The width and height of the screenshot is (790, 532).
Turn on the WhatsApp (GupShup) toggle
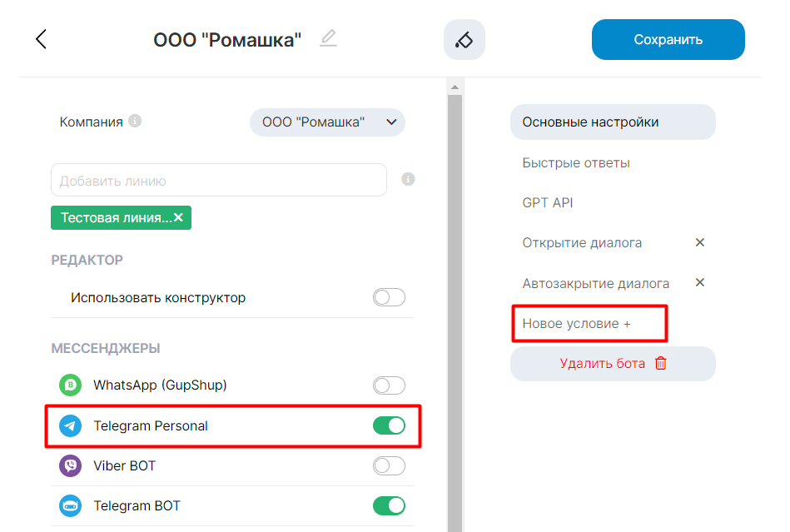click(x=389, y=385)
